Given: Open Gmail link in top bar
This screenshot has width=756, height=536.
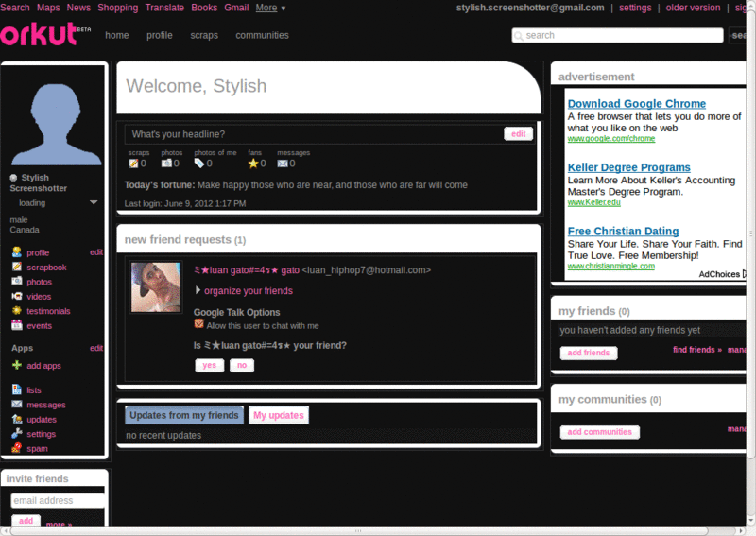Looking at the screenshot, I should pyautogui.click(x=236, y=8).
